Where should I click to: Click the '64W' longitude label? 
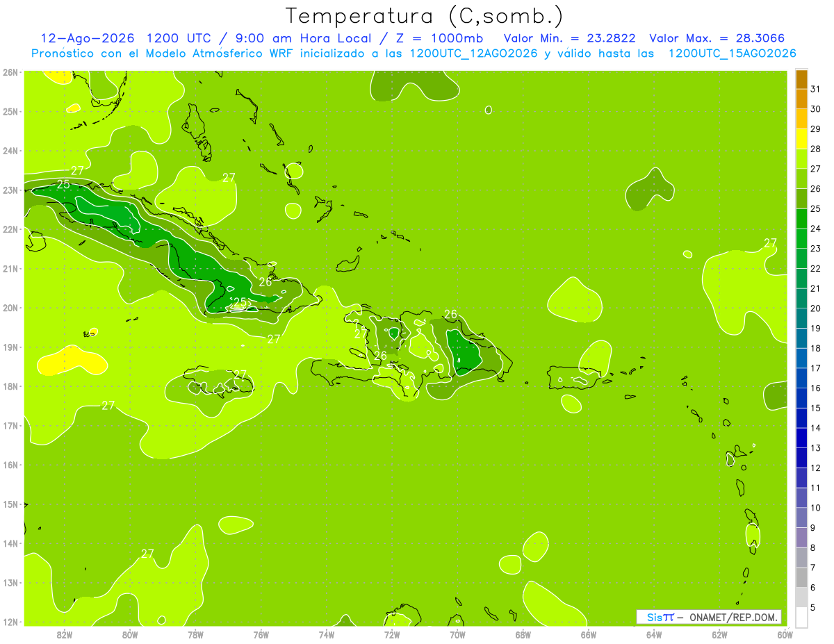[x=654, y=634]
